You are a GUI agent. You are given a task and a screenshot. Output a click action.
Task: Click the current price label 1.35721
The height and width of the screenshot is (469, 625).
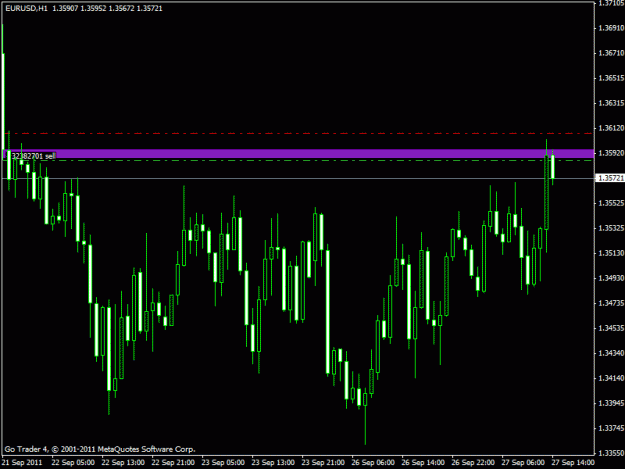(x=610, y=178)
